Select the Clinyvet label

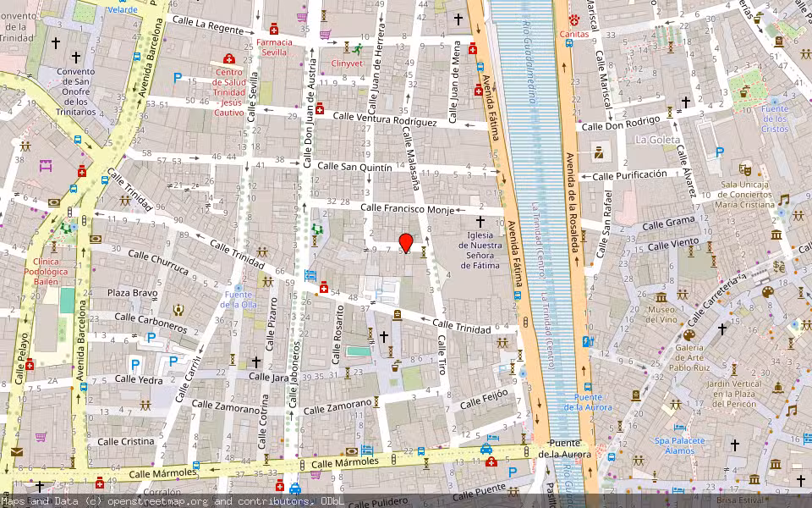coord(347,63)
